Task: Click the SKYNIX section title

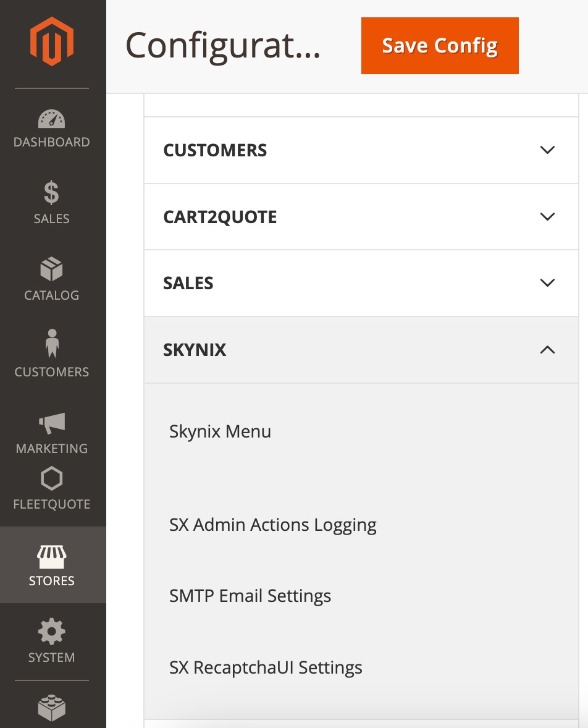Action: 195,350
